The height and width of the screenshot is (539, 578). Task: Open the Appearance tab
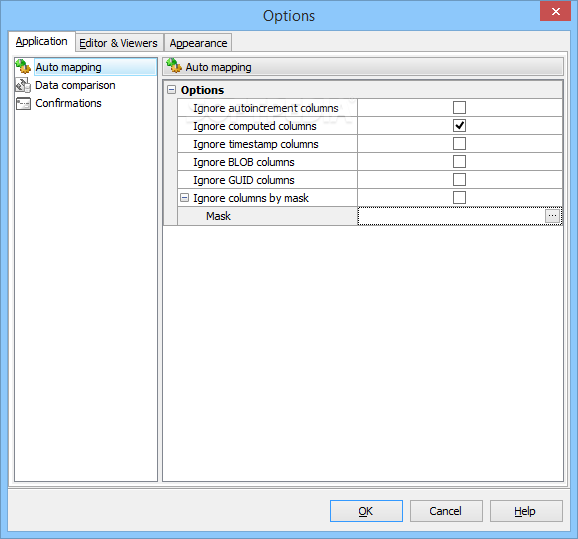pos(198,43)
